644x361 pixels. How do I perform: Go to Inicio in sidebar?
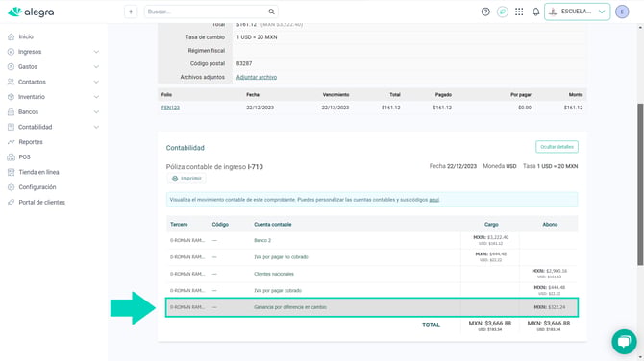click(26, 36)
